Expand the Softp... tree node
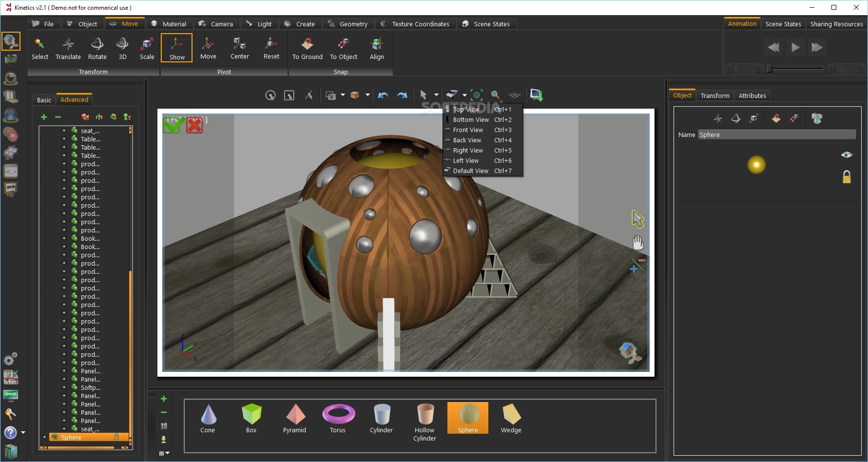 [x=64, y=387]
